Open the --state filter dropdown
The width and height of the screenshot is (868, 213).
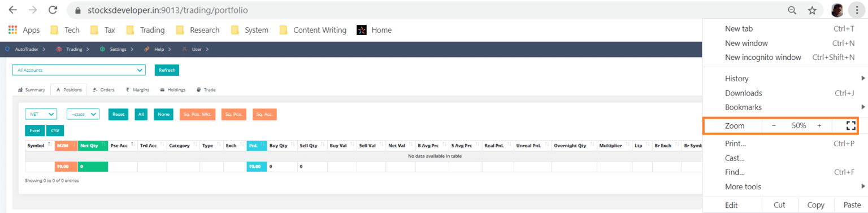click(83, 114)
